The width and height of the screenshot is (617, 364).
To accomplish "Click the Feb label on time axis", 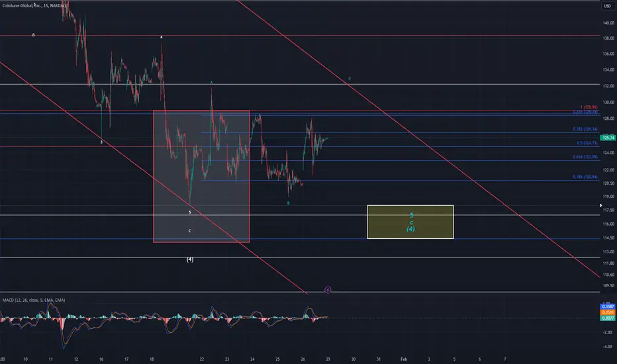I will pyautogui.click(x=404, y=359).
